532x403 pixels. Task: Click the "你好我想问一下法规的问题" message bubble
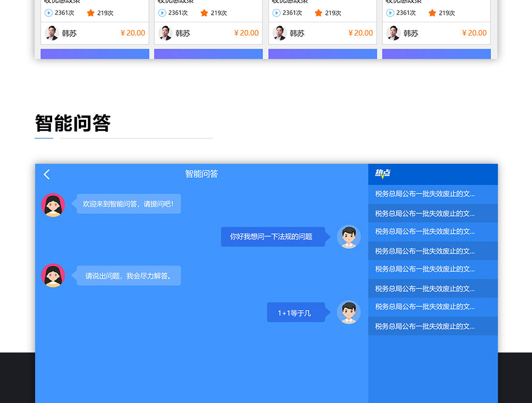point(272,237)
